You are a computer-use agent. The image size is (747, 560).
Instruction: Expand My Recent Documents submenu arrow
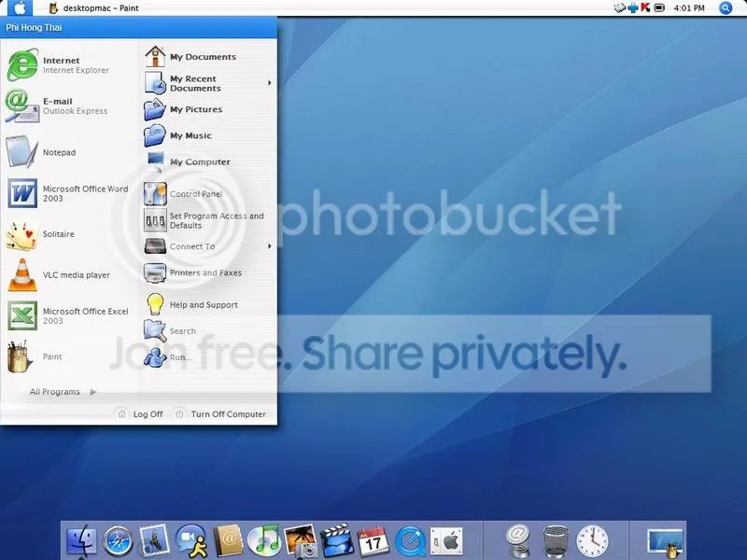tap(270, 83)
